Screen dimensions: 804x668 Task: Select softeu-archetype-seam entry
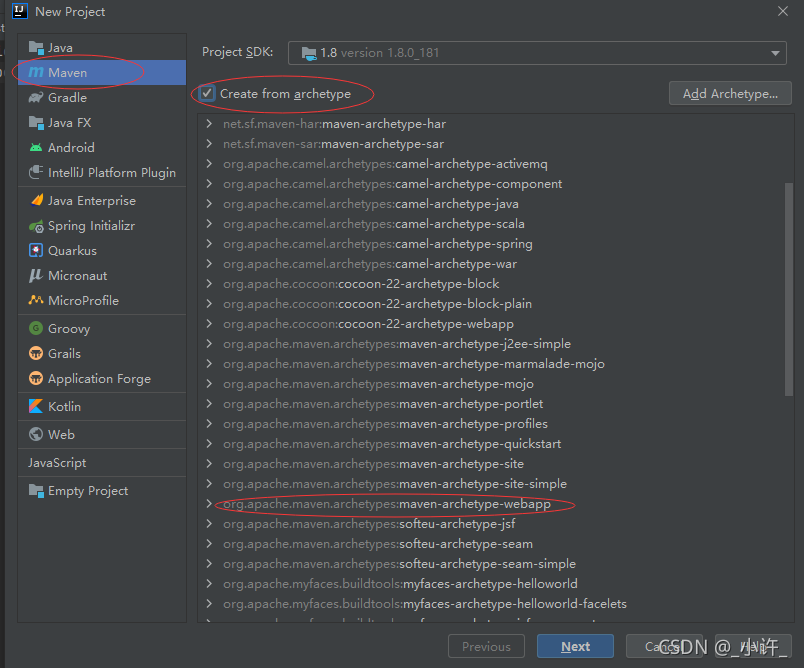click(x=378, y=543)
